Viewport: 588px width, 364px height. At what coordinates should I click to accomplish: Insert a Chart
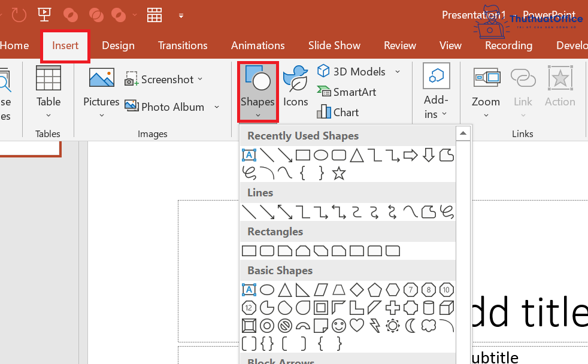point(344,112)
